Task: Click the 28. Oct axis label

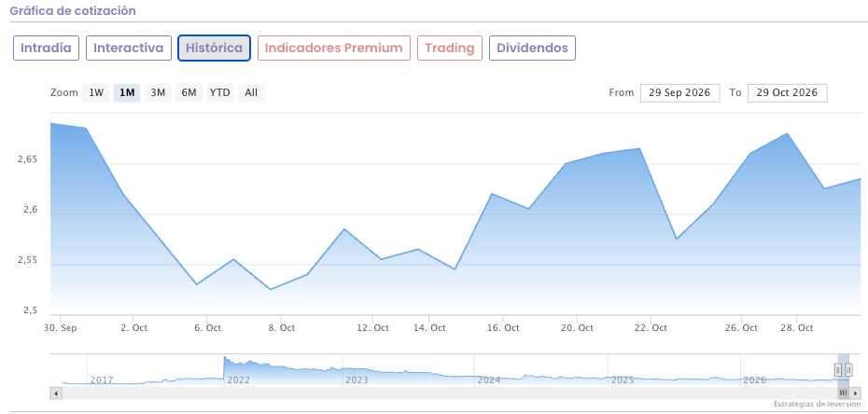Action: tap(796, 328)
